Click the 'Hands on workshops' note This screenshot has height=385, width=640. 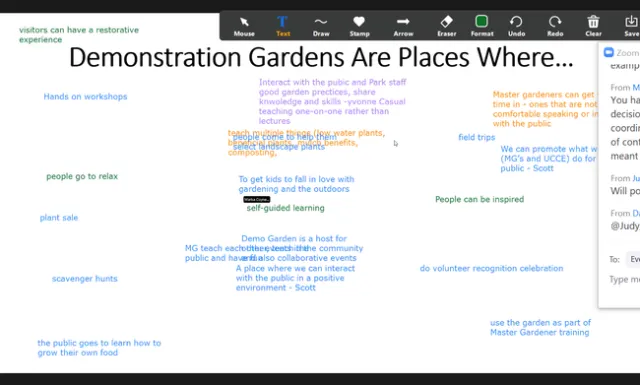pyautogui.click(x=85, y=97)
